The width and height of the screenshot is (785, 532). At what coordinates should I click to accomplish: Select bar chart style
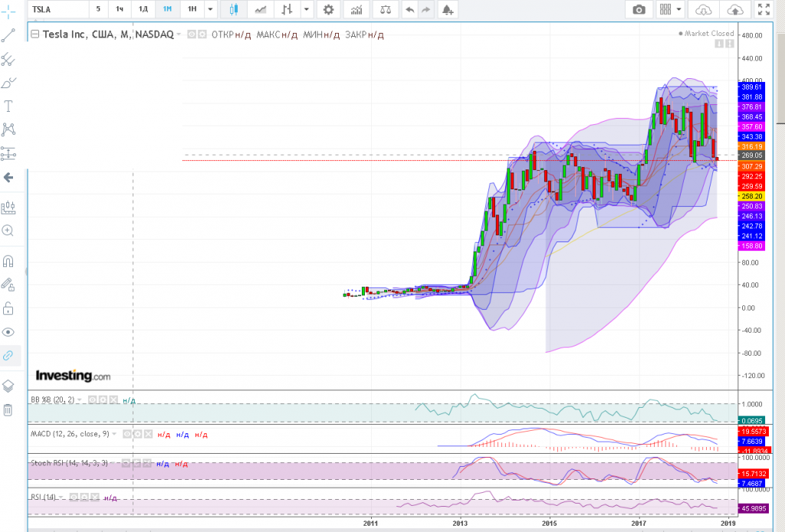point(287,9)
